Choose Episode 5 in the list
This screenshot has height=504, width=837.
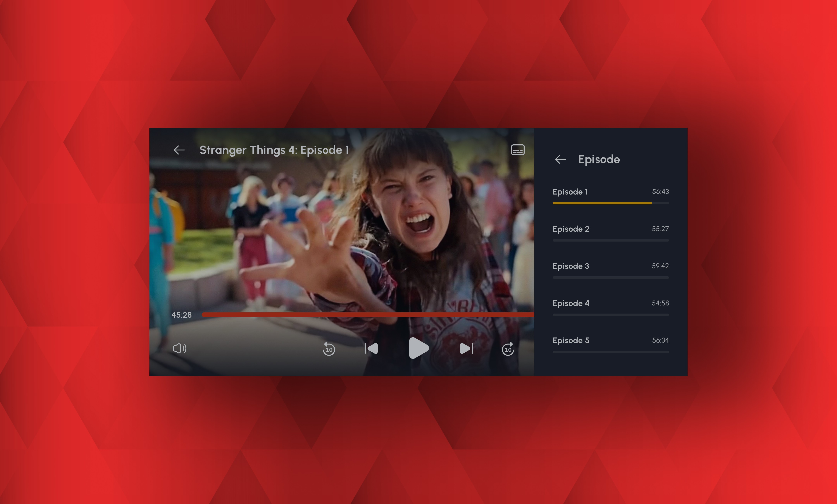click(571, 340)
